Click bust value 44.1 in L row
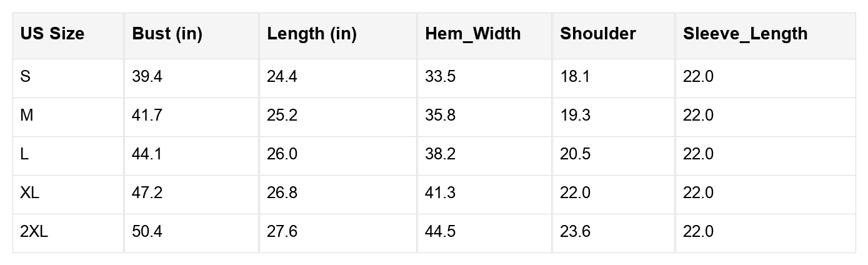This screenshot has height=265, width=868. 147,154
